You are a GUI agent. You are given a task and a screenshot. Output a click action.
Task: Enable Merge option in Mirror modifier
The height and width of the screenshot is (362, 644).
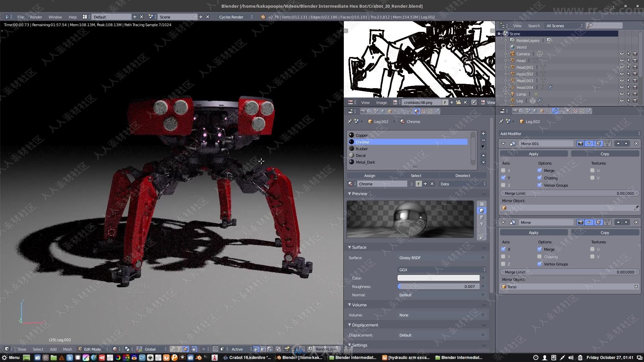(540, 249)
